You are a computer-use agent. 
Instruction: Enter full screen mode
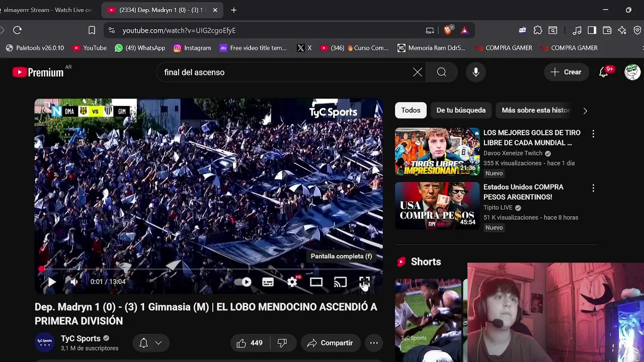coord(364,282)
